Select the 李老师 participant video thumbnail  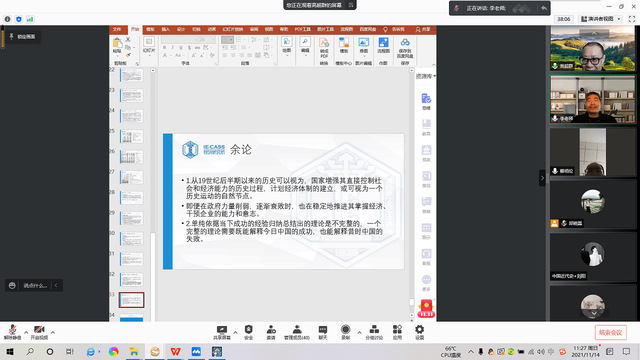[593, 99]
